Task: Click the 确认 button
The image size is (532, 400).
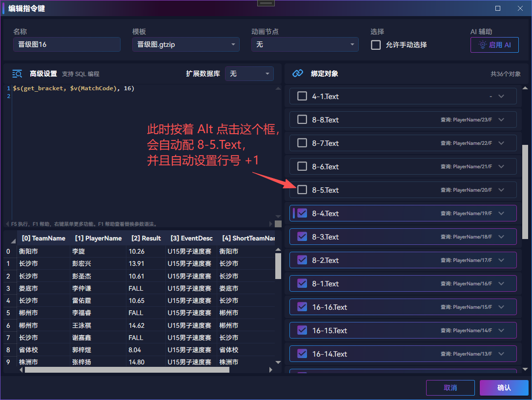Action: tap(504, 387)
